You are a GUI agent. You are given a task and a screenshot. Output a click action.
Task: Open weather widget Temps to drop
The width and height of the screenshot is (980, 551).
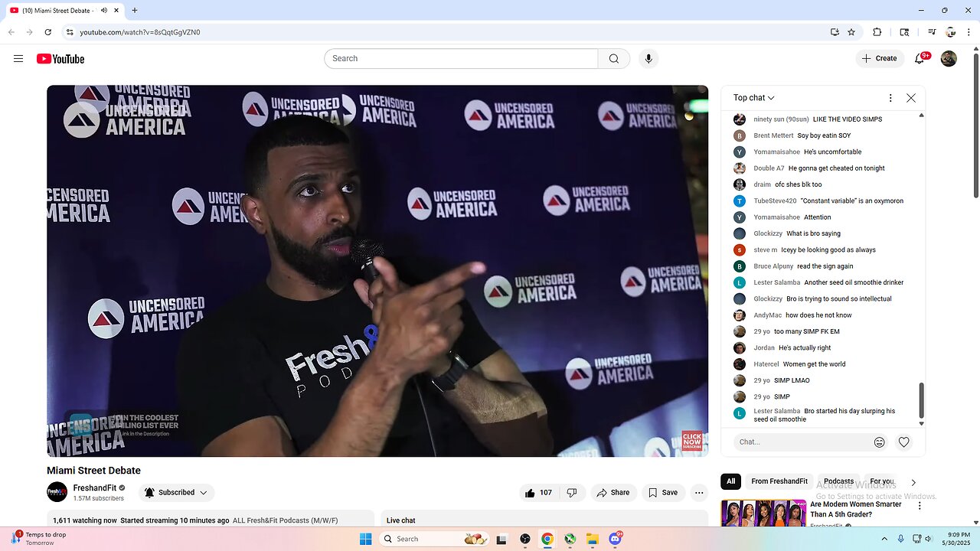tap(39, 539)
